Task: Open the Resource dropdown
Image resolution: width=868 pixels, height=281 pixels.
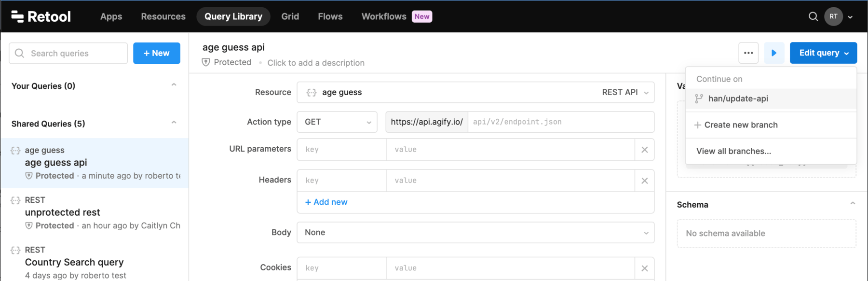Action: [475, 92]
